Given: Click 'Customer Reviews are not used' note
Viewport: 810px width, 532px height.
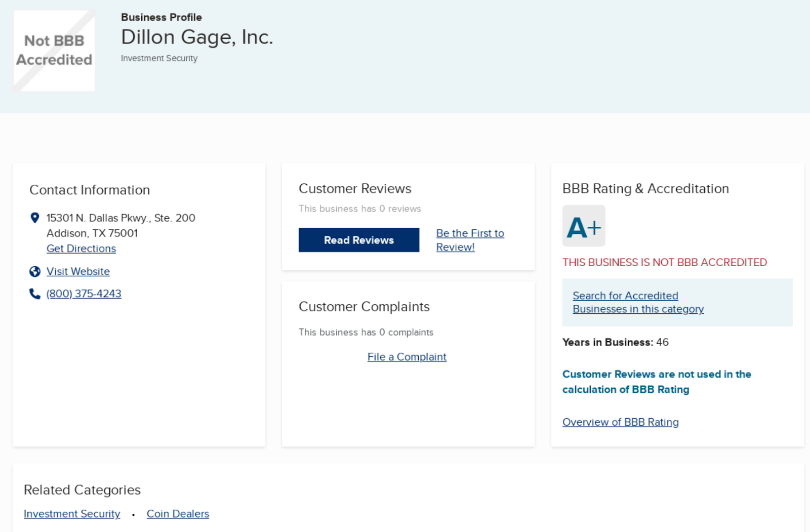Looking at the screenshot, I should coord(657,382).
